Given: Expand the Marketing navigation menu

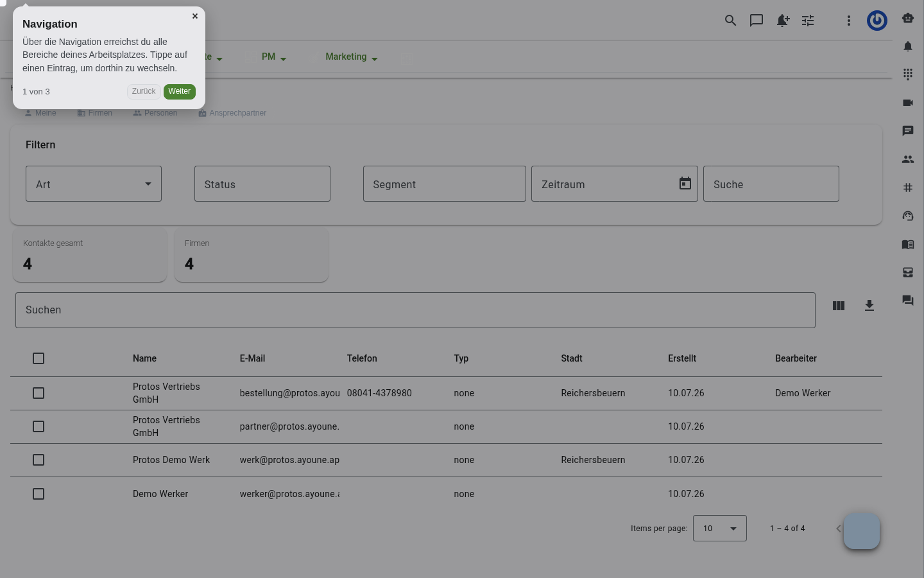Looking at the screenshot, I should pyautogui.click(x=352, y=57).
